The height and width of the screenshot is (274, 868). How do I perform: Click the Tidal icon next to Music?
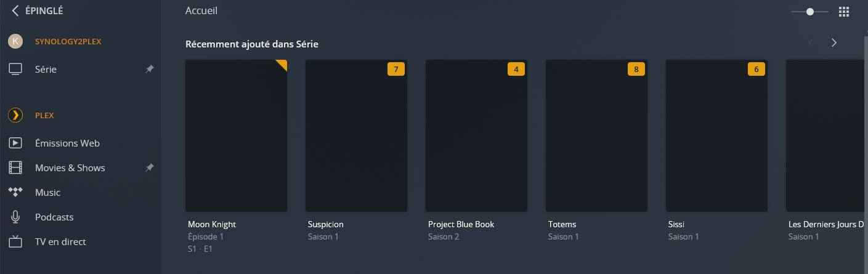point(15,192)
